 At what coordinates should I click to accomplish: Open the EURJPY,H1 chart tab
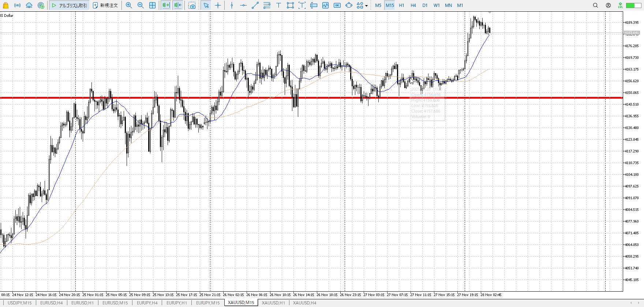pos(176,303)
